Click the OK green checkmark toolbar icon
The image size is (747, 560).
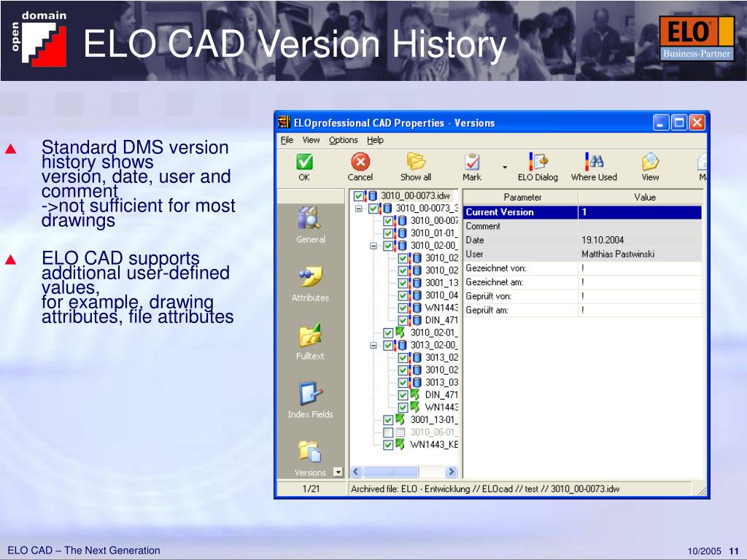pyautogui.click(x=304, y=162)
